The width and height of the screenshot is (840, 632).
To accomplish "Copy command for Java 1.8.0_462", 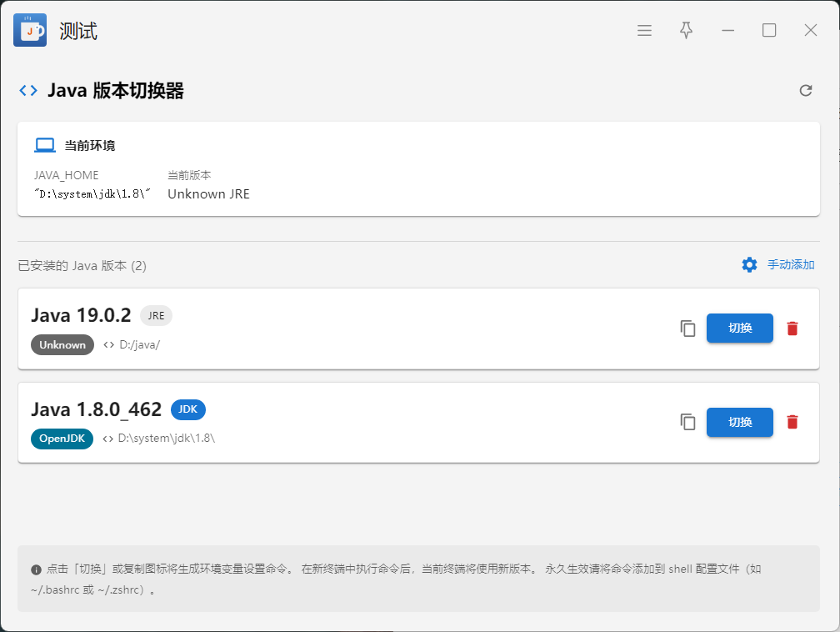I will click(x=687, y=423).
